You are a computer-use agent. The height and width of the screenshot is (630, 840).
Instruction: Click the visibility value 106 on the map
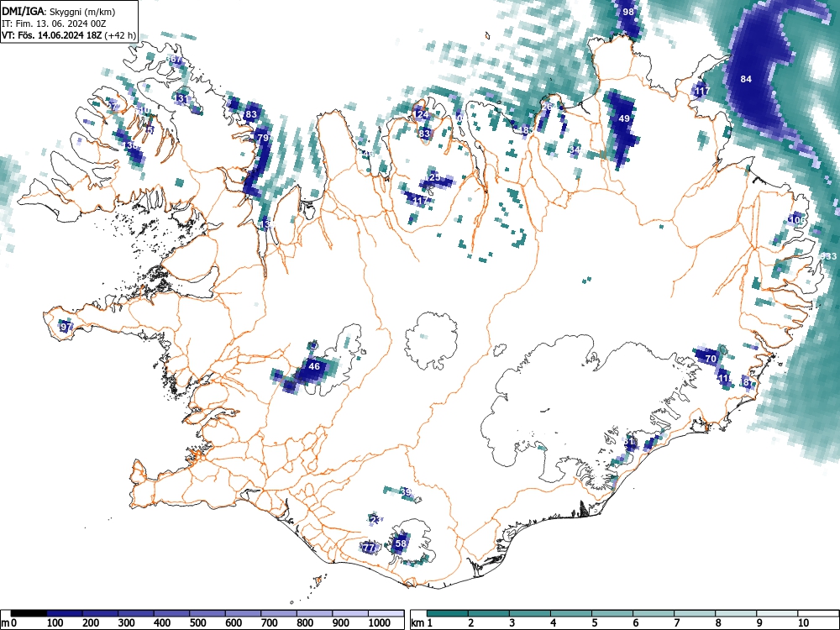click(x=797, y=219)
